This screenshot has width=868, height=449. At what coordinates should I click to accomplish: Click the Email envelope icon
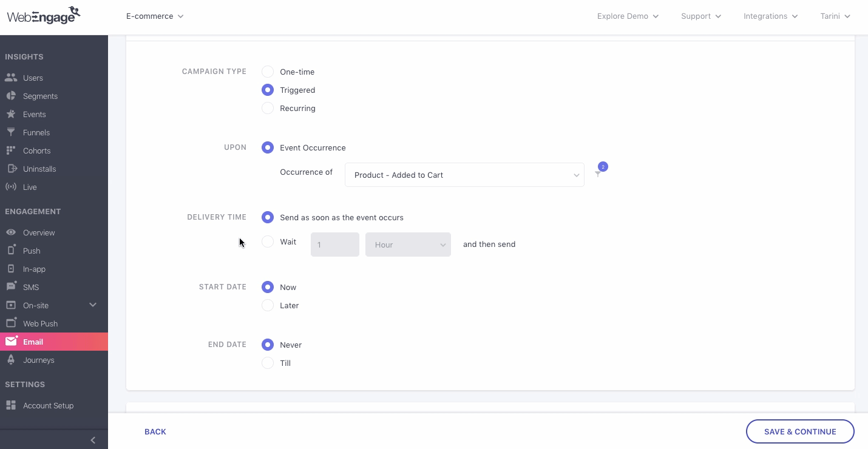tap(11, 341)
